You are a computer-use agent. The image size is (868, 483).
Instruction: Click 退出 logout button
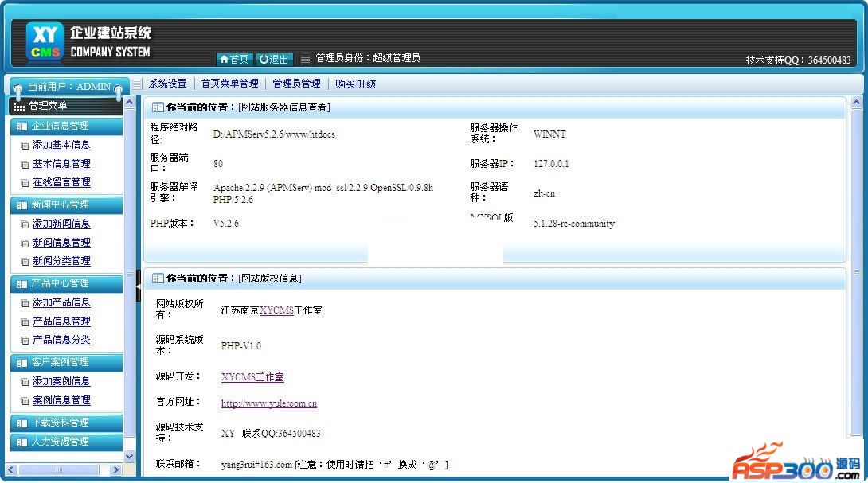click(274, 59)
